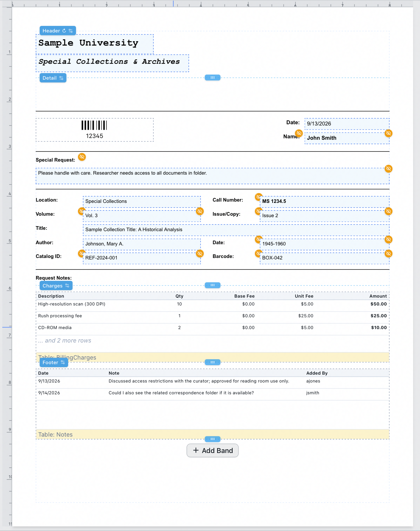Select the John Smith name field
Screen dimensions: 420x531
[347, 138]
